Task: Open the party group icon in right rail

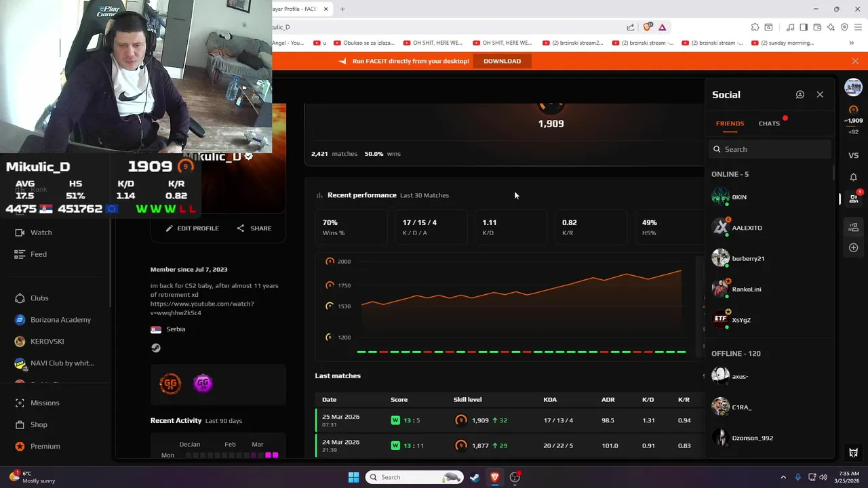Action: pos(854,227)
